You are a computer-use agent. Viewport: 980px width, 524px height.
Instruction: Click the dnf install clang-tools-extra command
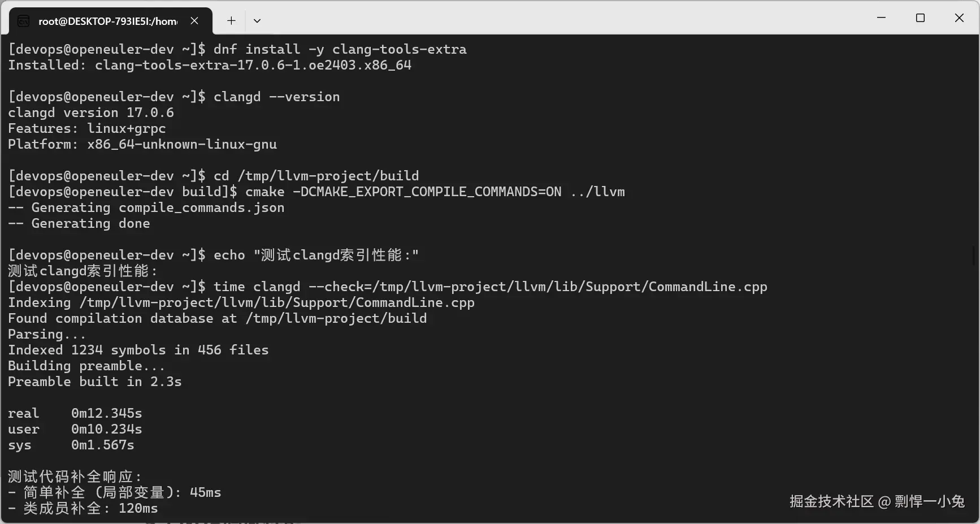pyautogui.click(x=339, y=49)
